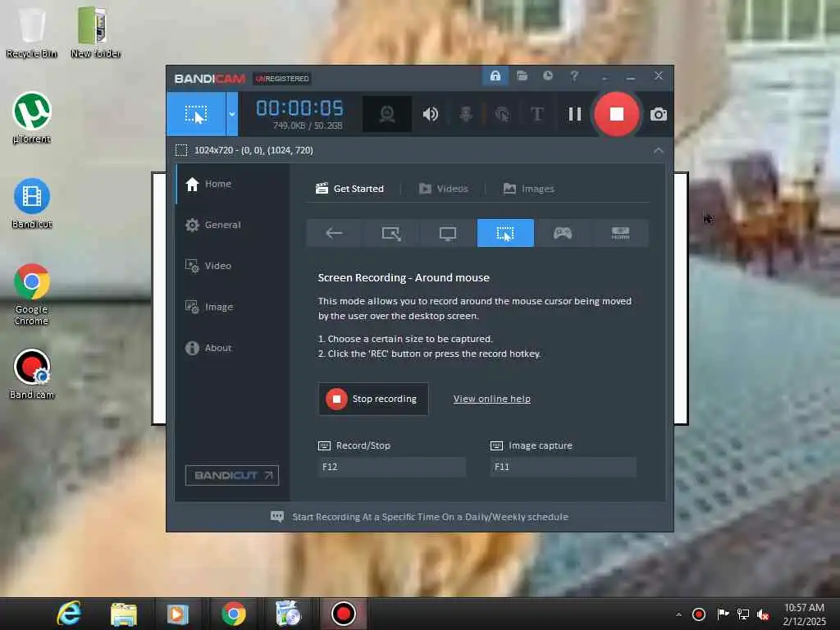Open Recycle Bin desktop icon

pyautogui.click(x=32, y=32)
